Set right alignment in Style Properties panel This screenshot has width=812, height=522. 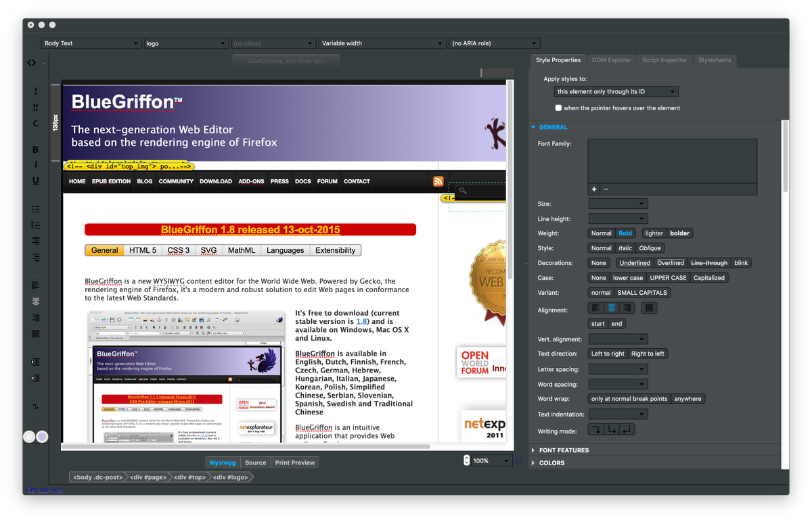coord(627,308)
